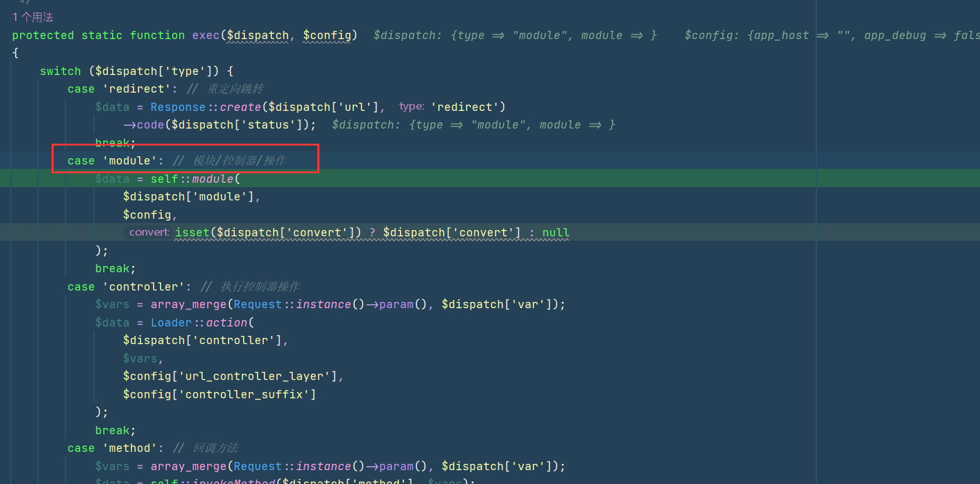The image size is (980, 484).
Task: Click the 重定向跳转 comment
Action: pyautogui.click(x=235, y=89)
